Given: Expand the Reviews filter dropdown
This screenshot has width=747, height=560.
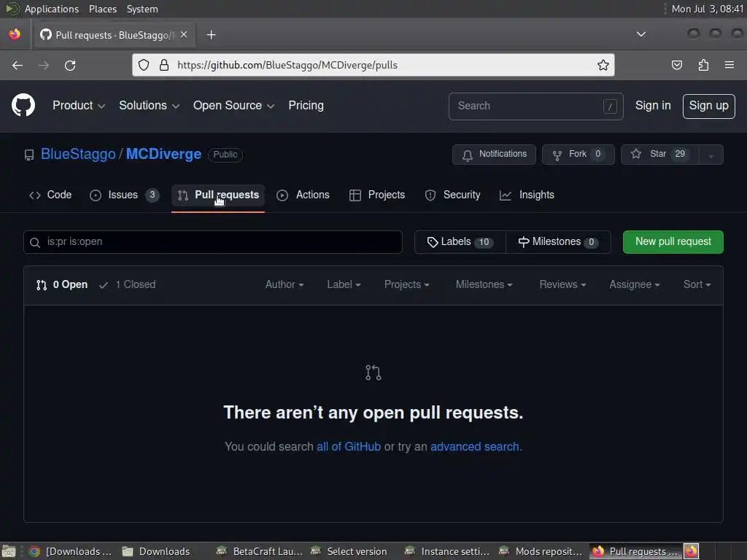Looking at the screenshot, I should (x=562, y=285).
